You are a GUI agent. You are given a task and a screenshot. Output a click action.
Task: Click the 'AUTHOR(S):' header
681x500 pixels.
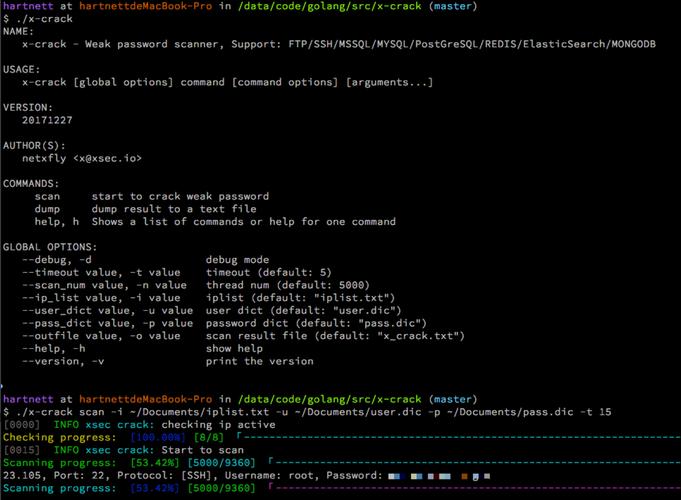pos(34,146)
